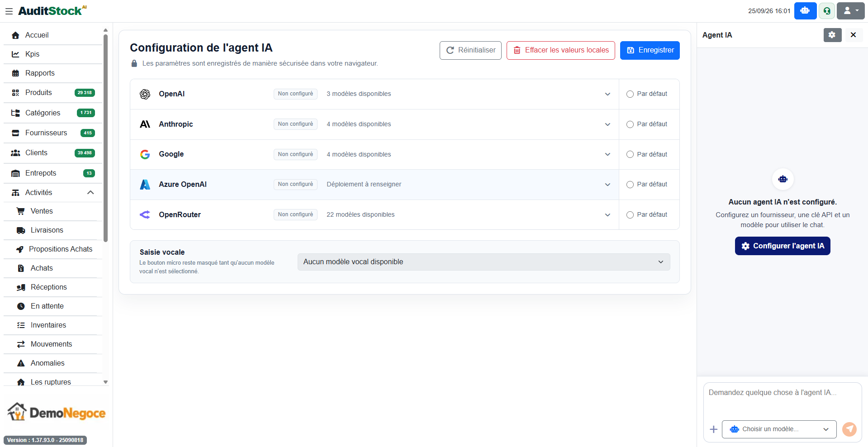Image resolution: width=868 pixels, height=447 pixels.
Task: Click the Accueil home icon
Action: pyautogui.click(x=15, y=35)
